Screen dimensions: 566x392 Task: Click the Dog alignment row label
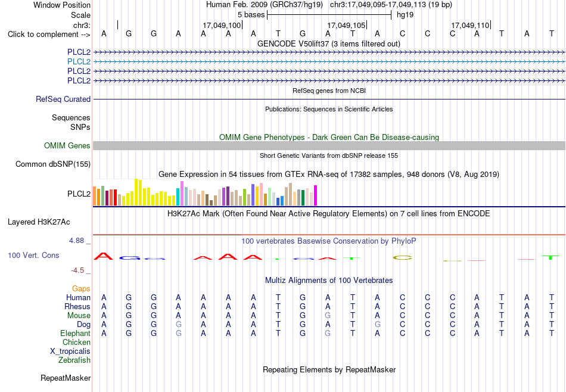point(84,325)
